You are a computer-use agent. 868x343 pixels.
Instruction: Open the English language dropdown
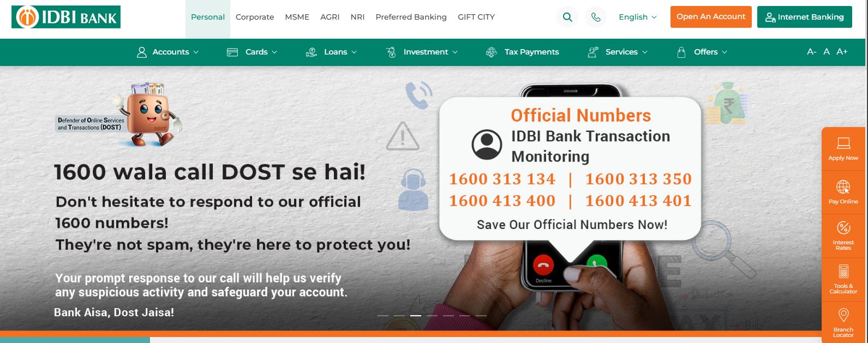coord(638,17)
